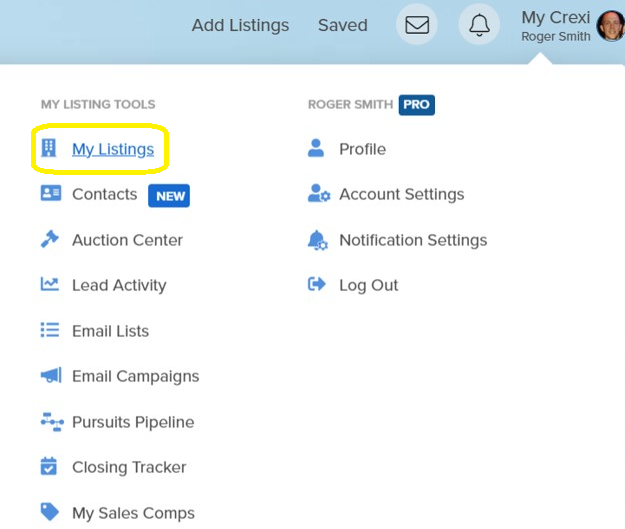
Task: Open Account Settings
Action: click(401, 194)
